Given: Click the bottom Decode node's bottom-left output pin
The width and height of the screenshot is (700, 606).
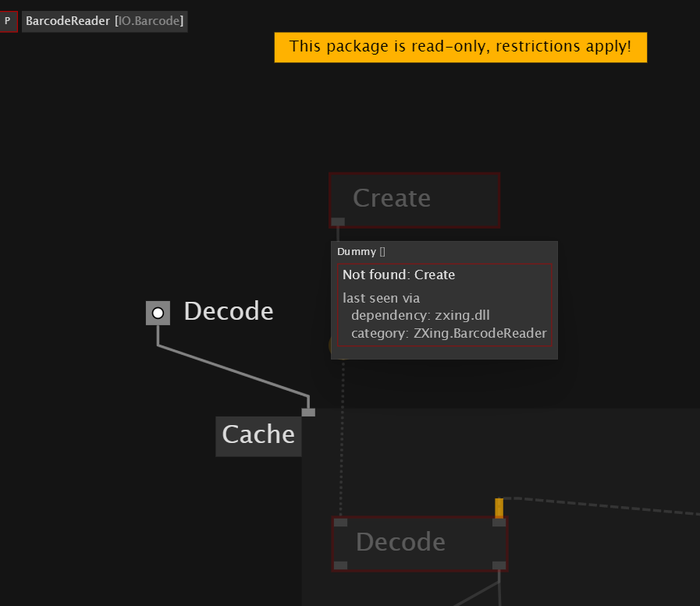Looking at the screenshot, I should click(x=340, y=565).
